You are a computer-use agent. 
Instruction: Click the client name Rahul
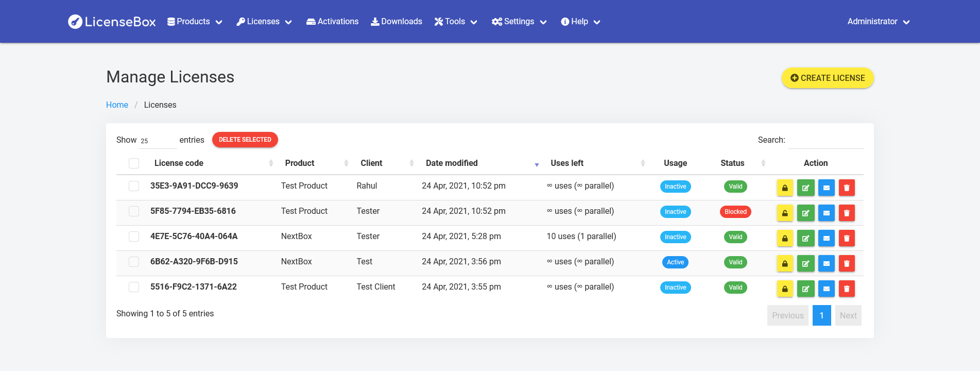point(367,185)
